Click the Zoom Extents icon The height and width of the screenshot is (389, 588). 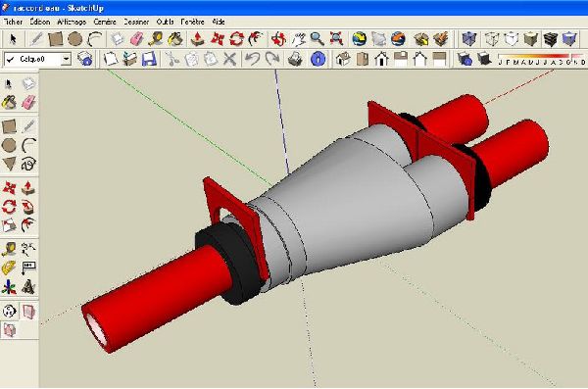[x=337, y=39]
